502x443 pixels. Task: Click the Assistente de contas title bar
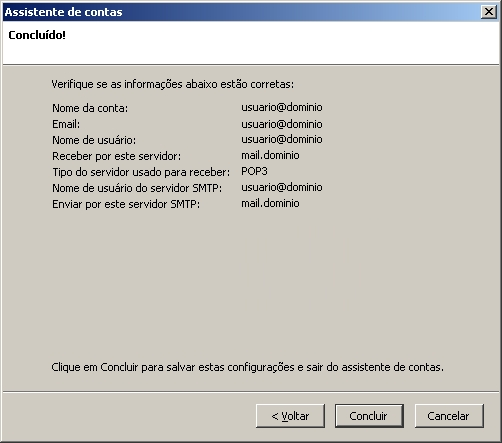(x=240, y=12)
